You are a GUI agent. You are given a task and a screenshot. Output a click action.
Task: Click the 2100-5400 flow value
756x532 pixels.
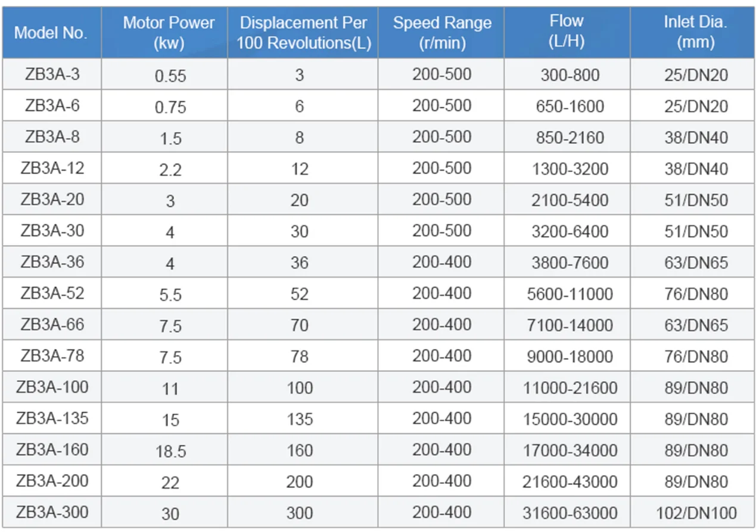(570, 200)
